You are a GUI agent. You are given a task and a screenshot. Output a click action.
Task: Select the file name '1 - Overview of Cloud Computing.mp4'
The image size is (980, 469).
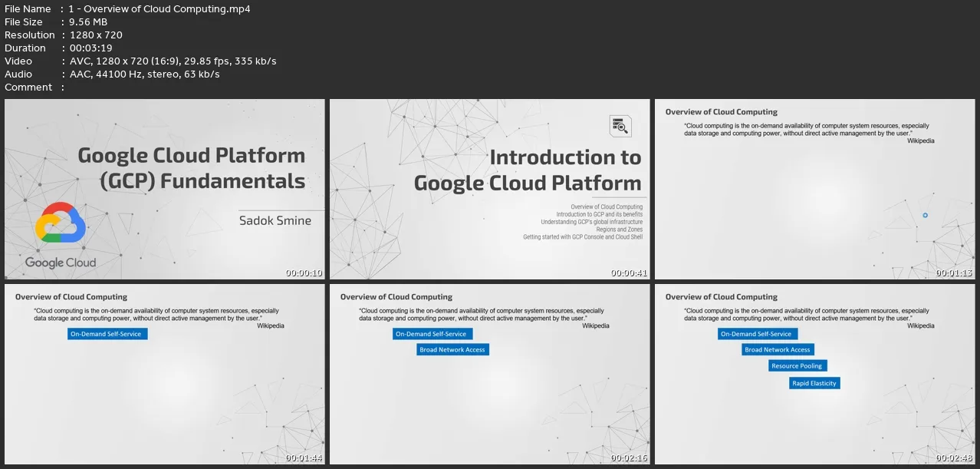pyautogui.click(x=159, y=8)
